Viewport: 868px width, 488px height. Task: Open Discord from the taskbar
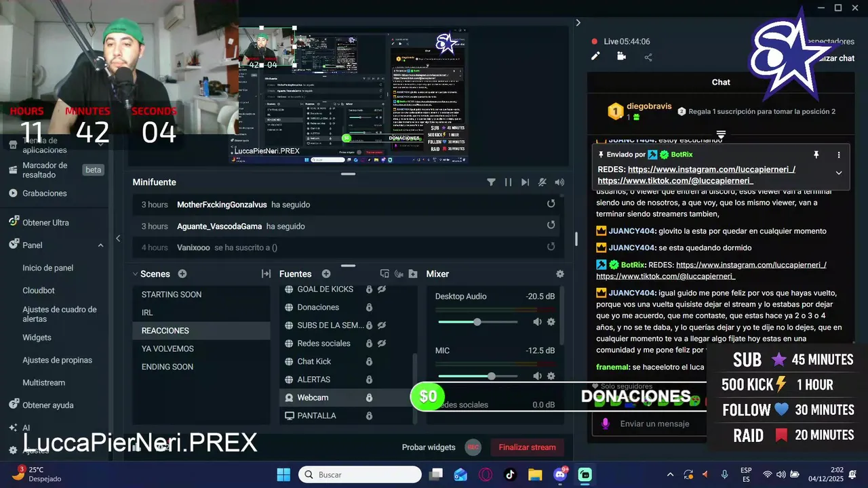point(560,474)
